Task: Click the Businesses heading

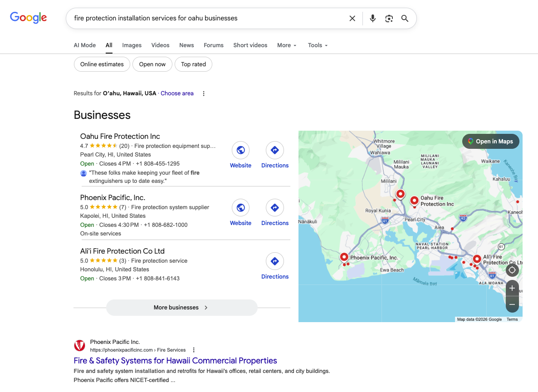Action: tap(102, 115)
